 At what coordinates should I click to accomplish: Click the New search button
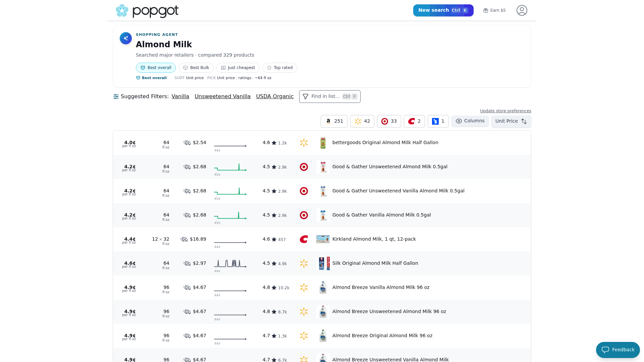click(443, 10)
